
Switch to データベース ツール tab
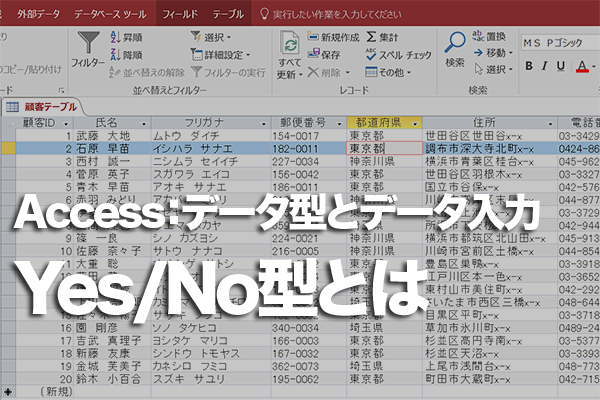pos(110,14)
